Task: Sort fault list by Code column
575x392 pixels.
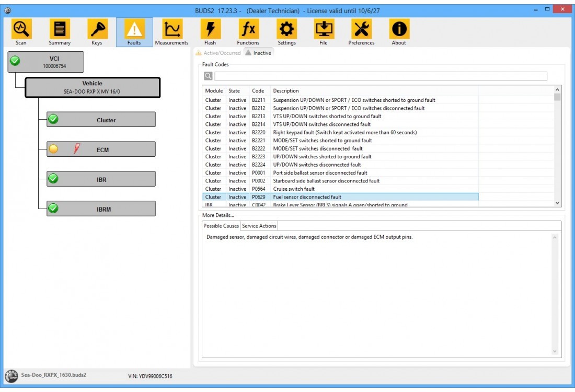Action: pyautogui.click(x=258, y=91)
